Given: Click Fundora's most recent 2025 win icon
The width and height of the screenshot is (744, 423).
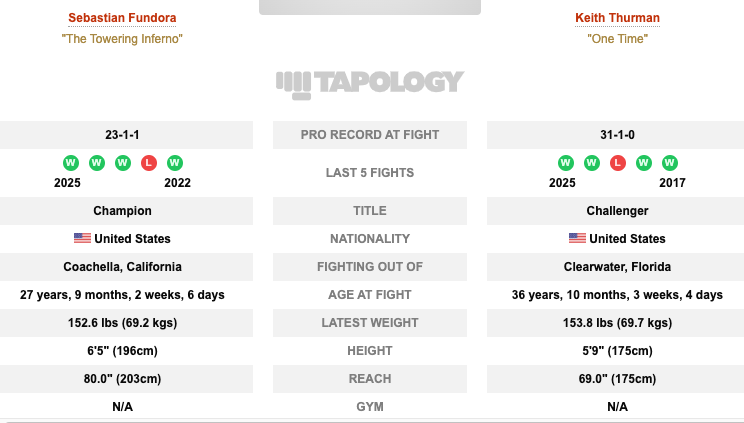Looking at the screenshot, I should pos(71,163).
